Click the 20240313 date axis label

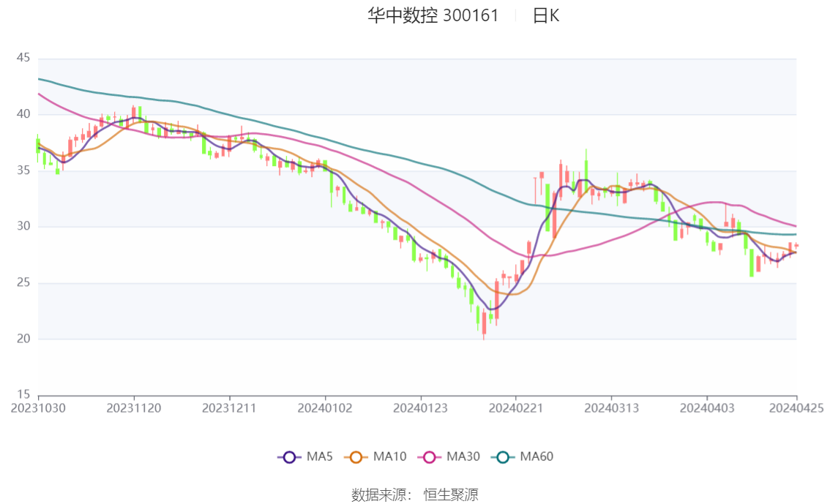[x=611, y=408]
